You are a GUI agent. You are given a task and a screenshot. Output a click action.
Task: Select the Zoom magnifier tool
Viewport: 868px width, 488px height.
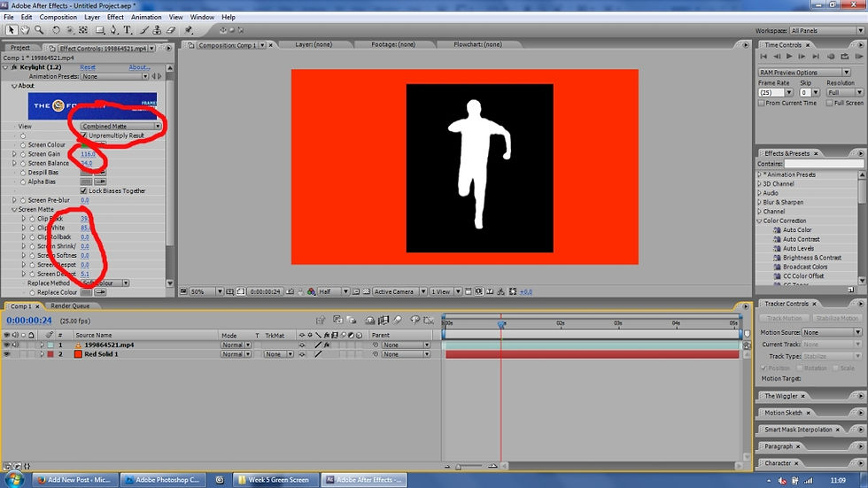click(39, 30)
